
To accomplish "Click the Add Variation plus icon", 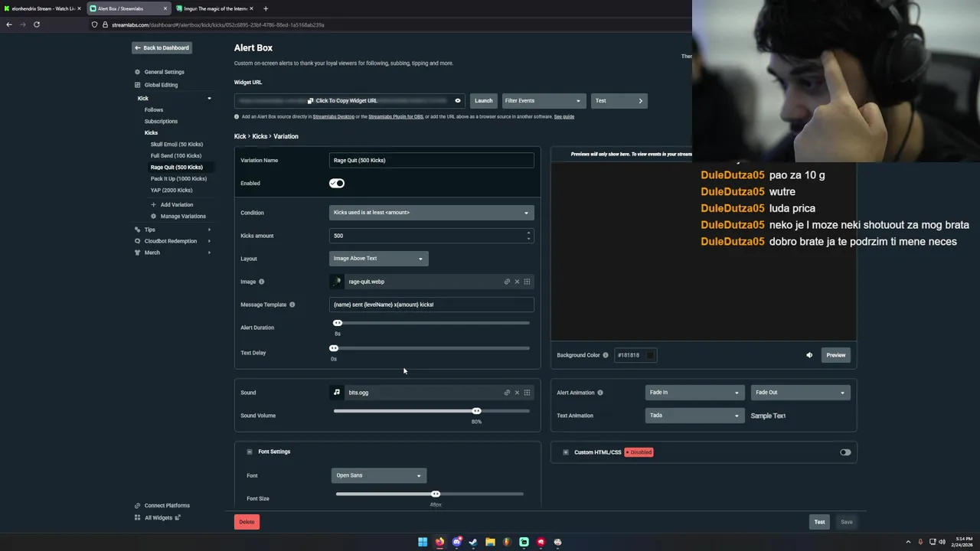I will point(153,204).
